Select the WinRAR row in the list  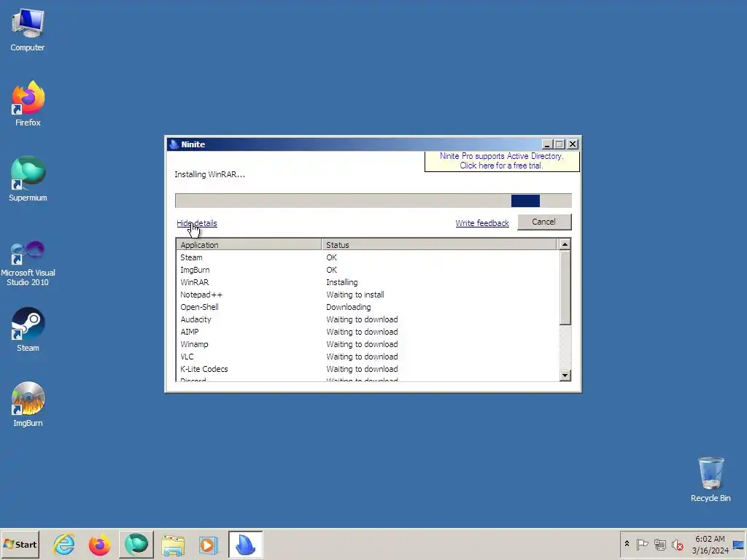pos(366,282)
